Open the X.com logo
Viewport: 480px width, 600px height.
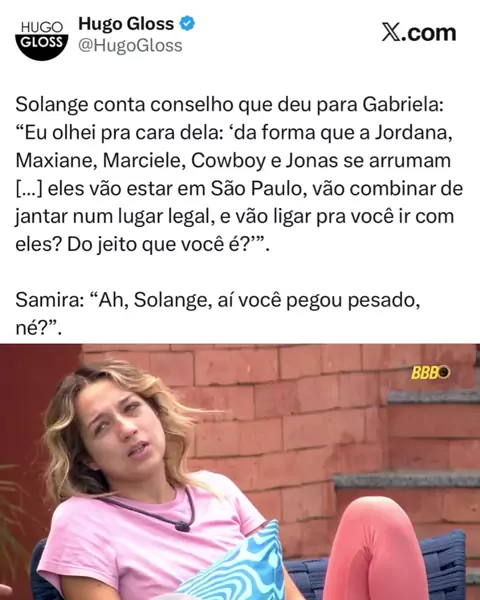419,33
